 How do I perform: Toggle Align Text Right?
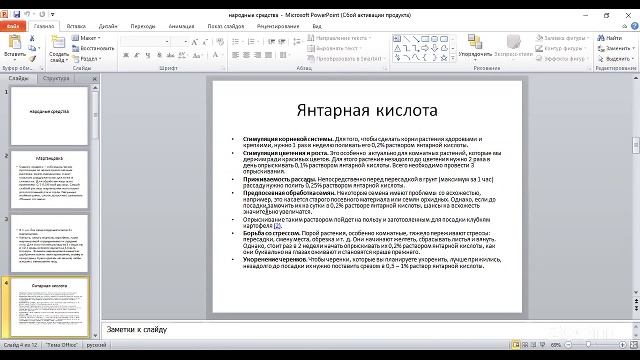click(x=257, y=55)
